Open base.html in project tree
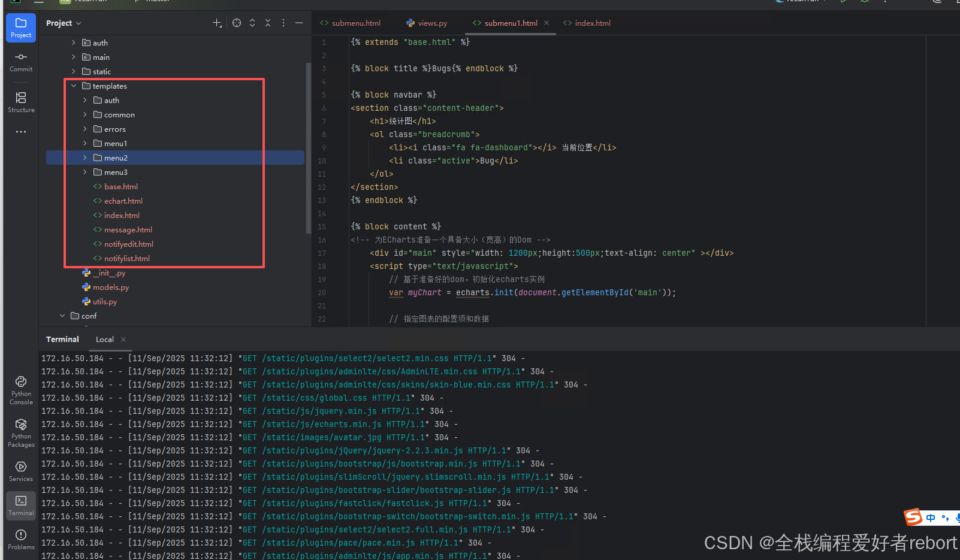Viewport: 960px width, 560px height. click(x=116, y=187)
